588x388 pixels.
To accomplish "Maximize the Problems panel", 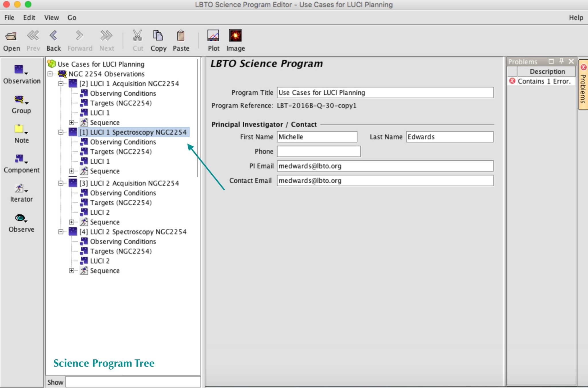I will (x=551, y=61).
